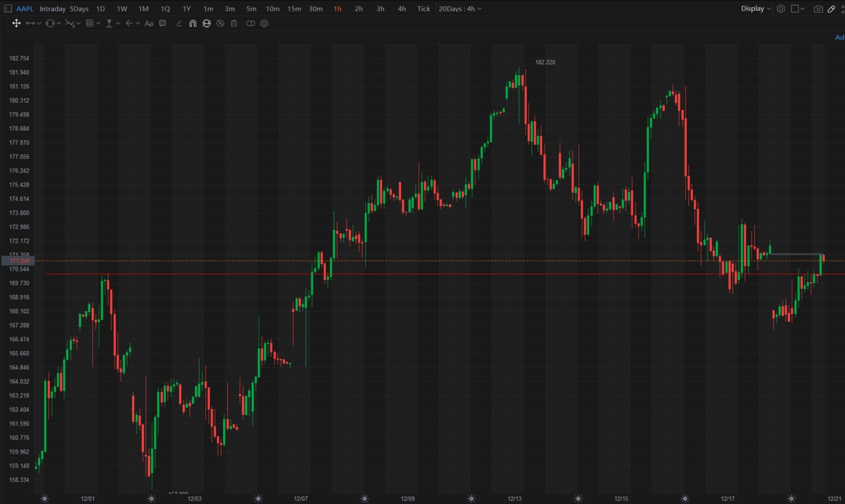
Task: Select the line segment drawing tool
Action: 30,23
